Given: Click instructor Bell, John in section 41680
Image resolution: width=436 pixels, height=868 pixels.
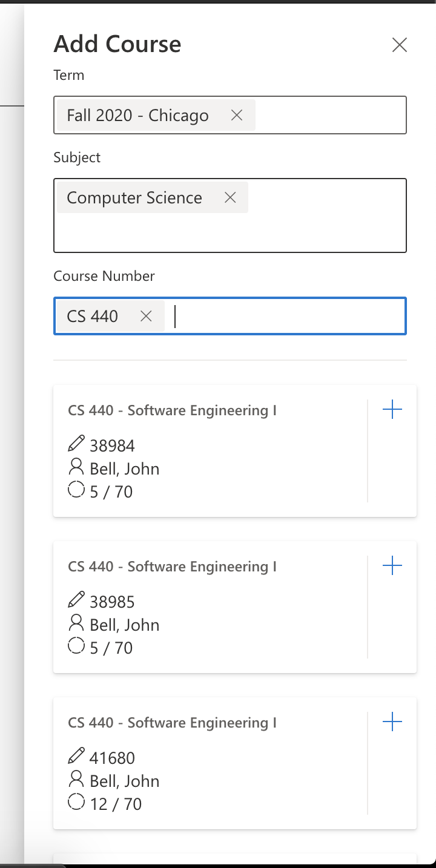Looking at the screenshot, I should pyautogui.click(x=124, y=781).
